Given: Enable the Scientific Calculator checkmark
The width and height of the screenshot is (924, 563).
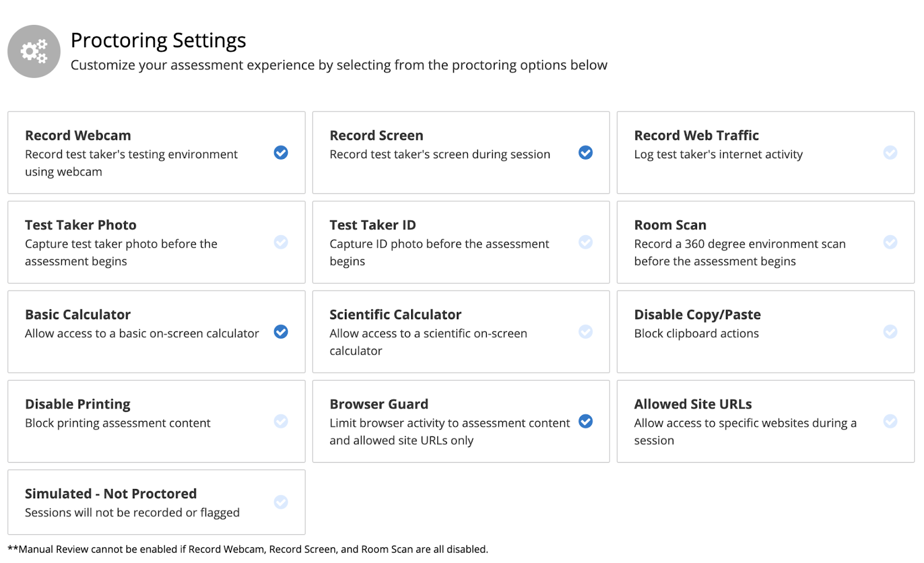Looking at the screenshot, I should pyautogui.click(x=586, y=331).
